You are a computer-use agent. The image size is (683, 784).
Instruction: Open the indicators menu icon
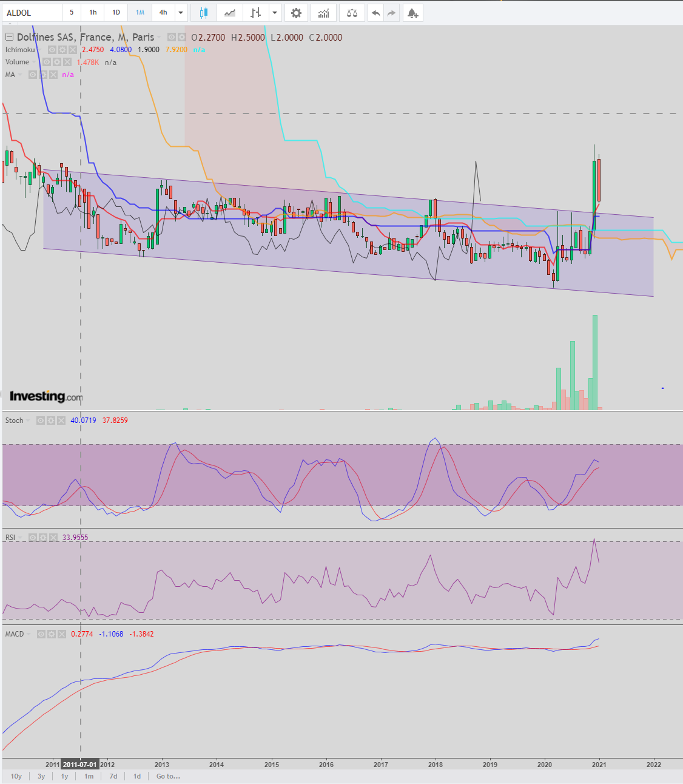coord(324,13)
